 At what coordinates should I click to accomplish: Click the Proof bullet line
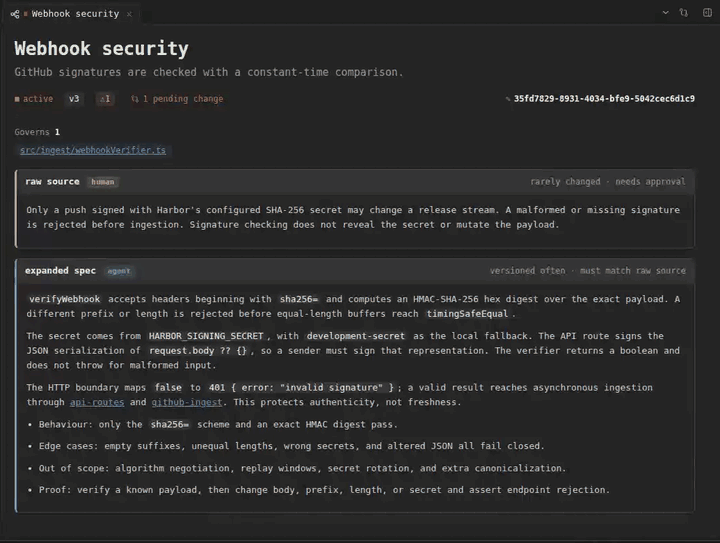pyautogui.click(x=324, y=490)
